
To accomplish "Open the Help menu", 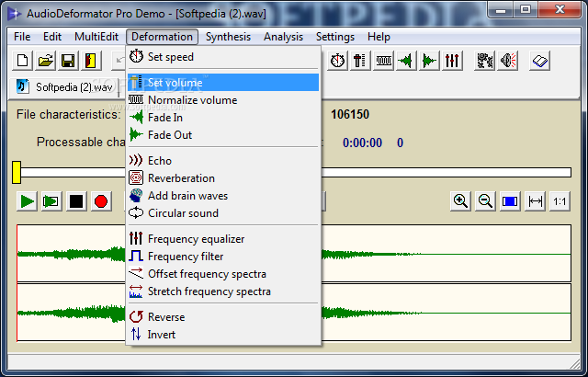I will click(x=379, y=37).
